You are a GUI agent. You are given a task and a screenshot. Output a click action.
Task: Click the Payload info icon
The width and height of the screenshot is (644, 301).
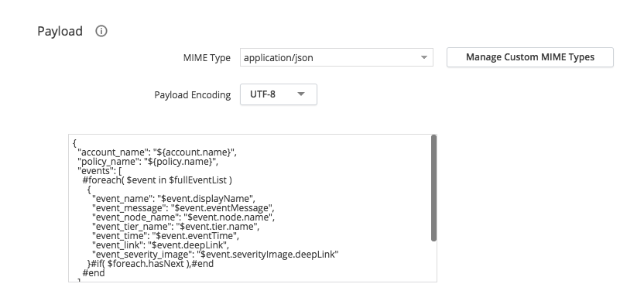pos(101,31)
